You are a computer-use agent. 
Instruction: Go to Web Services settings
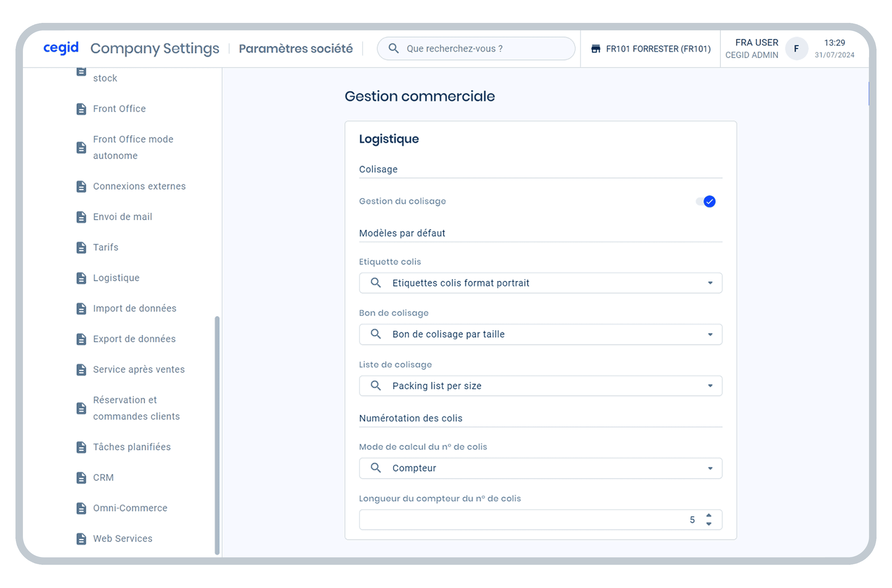coord(123,539)
